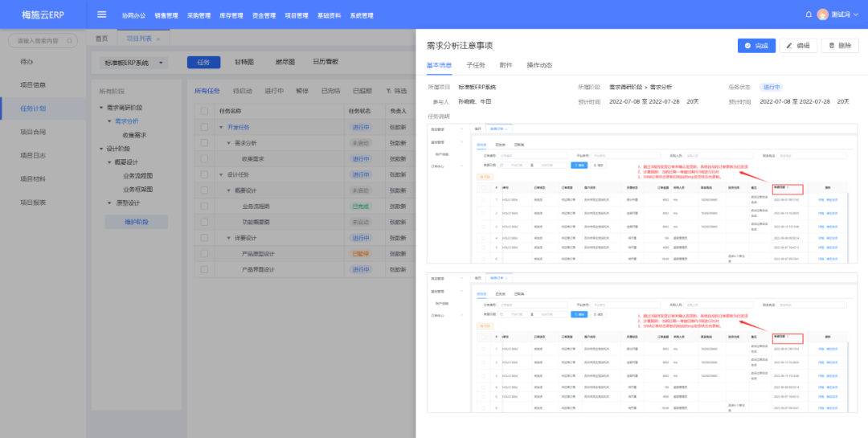The width and height of the screenshot is (868, 438).
Task: Select 收集需求 in the stage tree
Action: coord(134,135)
